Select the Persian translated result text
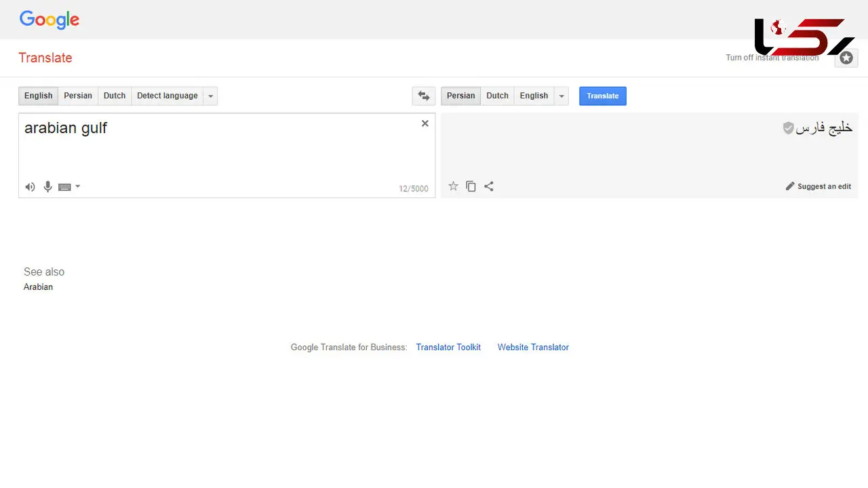The height and width of the screenshot is (488, 868). point(824,128)
